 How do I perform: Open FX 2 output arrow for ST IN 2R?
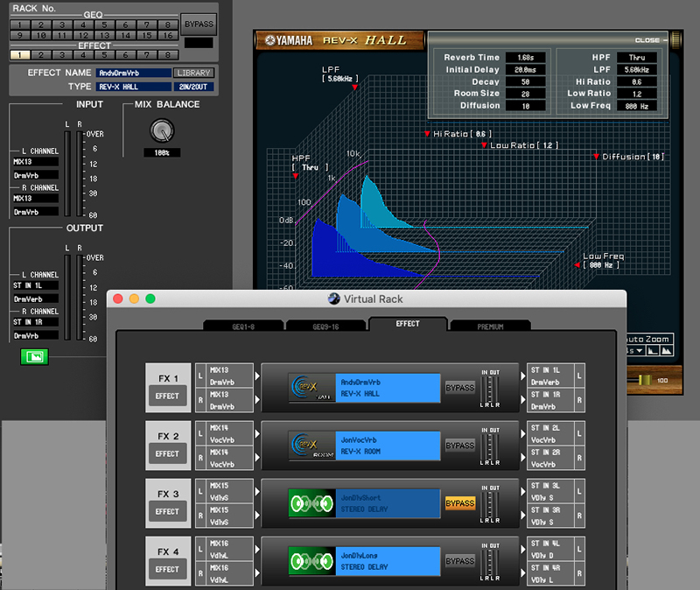[522, 457]
